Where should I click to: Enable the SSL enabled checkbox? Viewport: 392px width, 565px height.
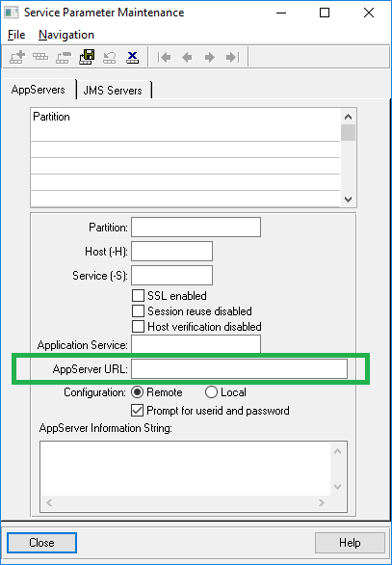click(138, 296)
